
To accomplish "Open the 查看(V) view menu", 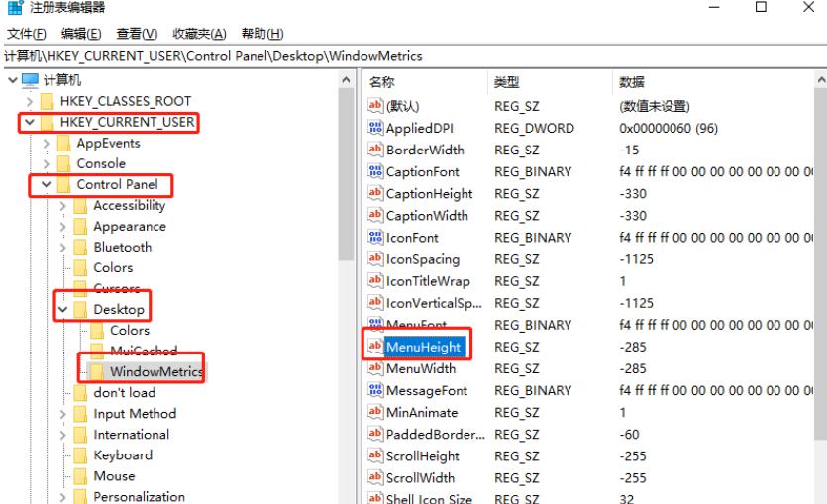I will pos(136,34).
